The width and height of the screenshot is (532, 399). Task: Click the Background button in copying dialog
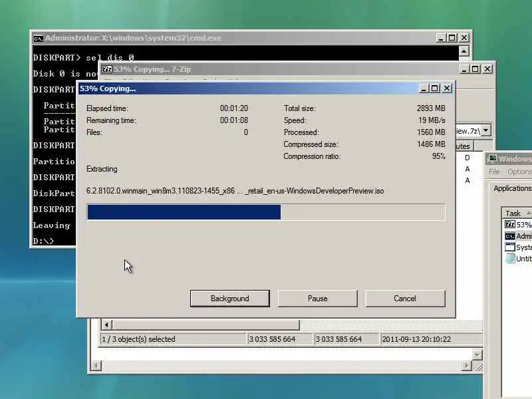point(230,298)
